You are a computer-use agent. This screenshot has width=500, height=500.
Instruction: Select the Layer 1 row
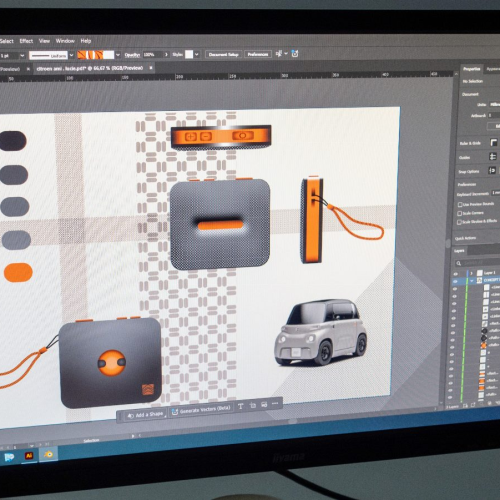coord(477,273)
